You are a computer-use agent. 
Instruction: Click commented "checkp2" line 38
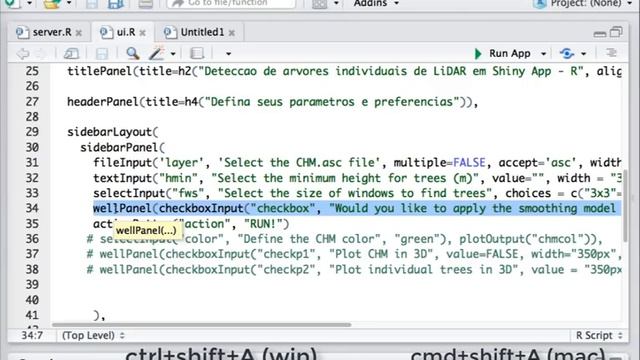[354, 270]
